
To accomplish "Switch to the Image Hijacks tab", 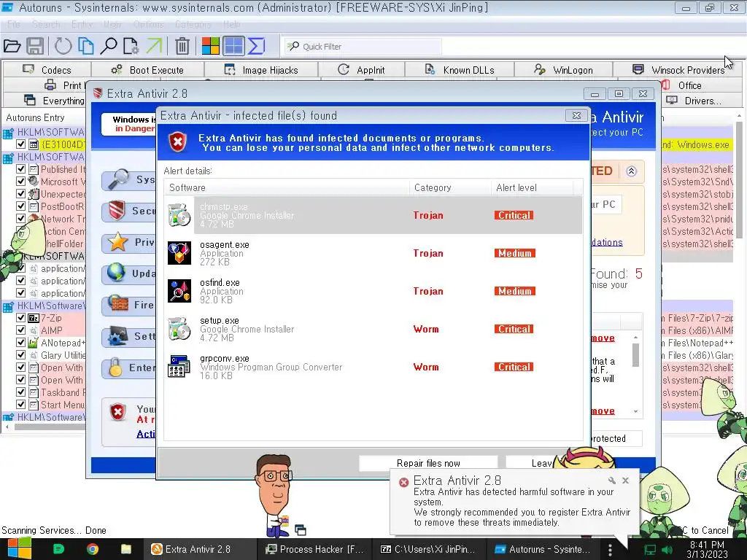I will [x=261, y=70].
